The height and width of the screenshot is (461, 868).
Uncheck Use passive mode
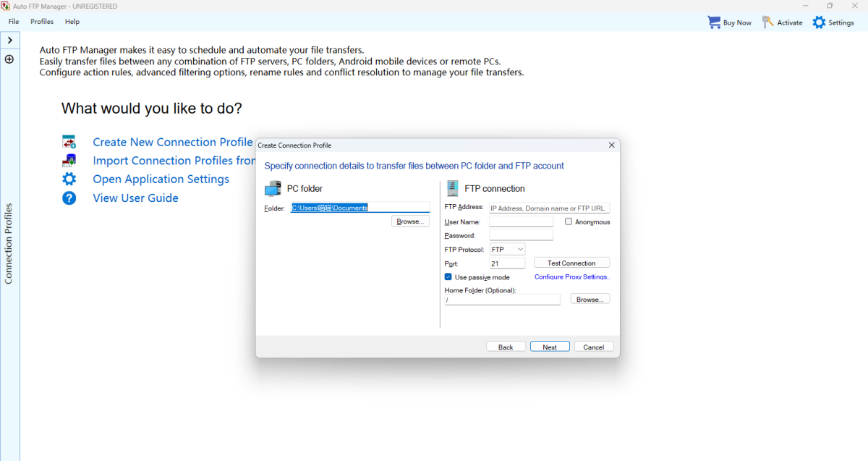(x=448, y=277)
